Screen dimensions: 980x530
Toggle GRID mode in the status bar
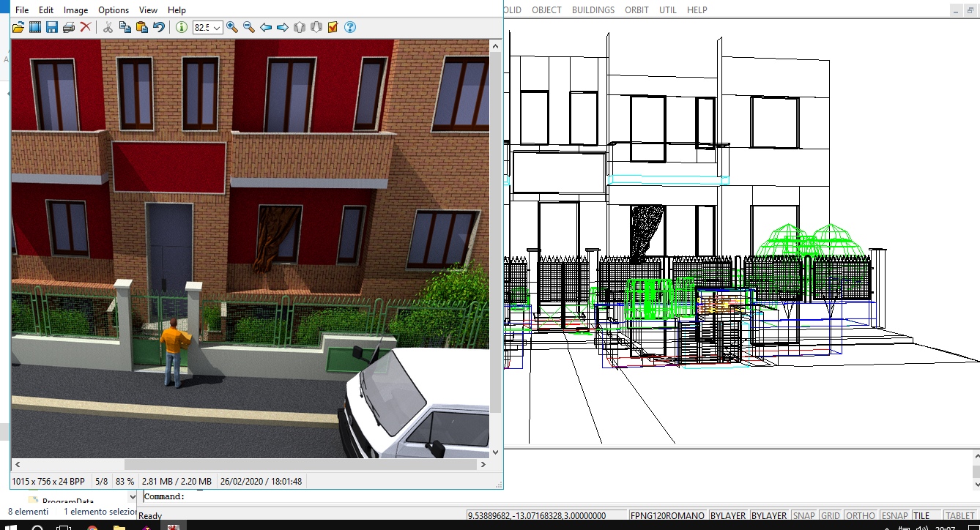(830, 516)
